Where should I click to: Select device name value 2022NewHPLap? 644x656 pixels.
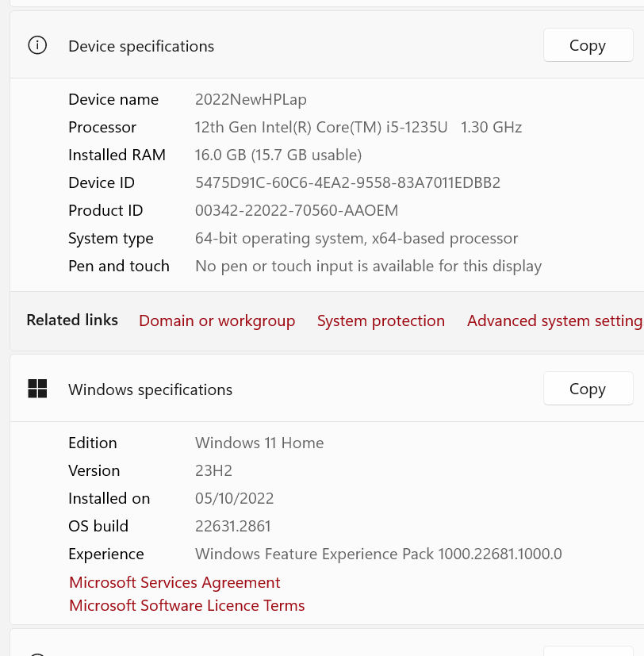(x=251, y=100)
